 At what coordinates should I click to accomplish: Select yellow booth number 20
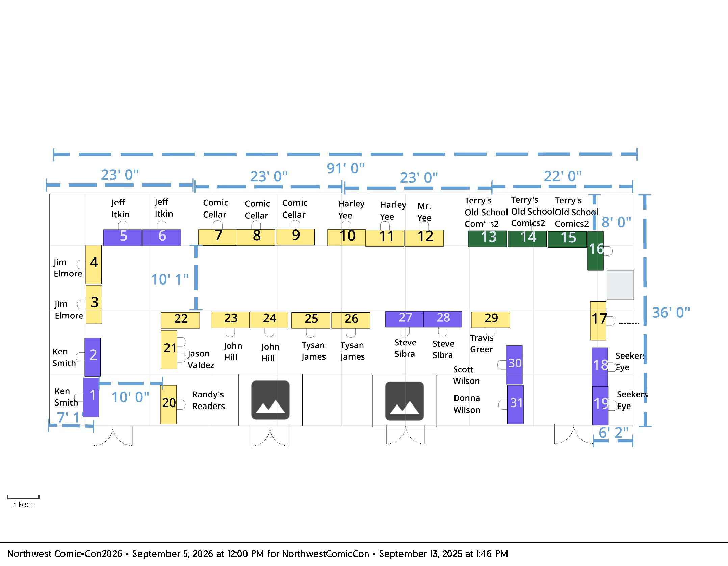coord(168,404)
